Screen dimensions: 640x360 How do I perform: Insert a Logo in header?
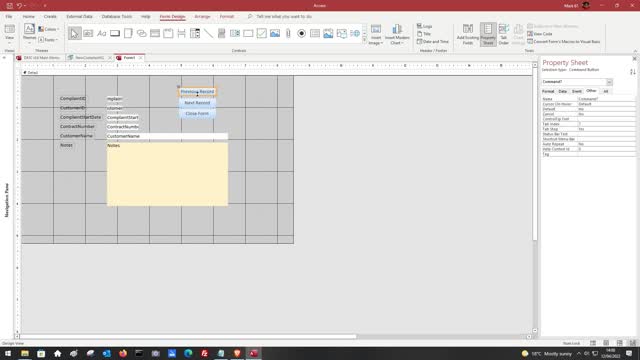[424, 26]
